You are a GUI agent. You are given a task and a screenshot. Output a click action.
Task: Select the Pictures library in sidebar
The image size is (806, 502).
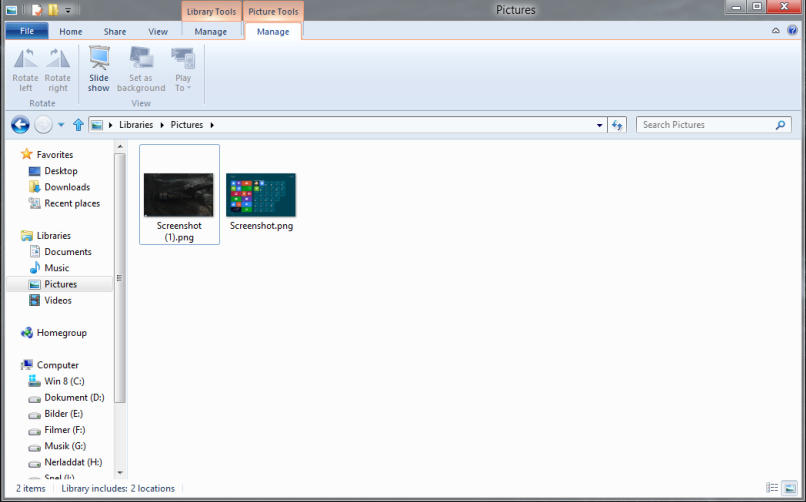tap(60, 284)
